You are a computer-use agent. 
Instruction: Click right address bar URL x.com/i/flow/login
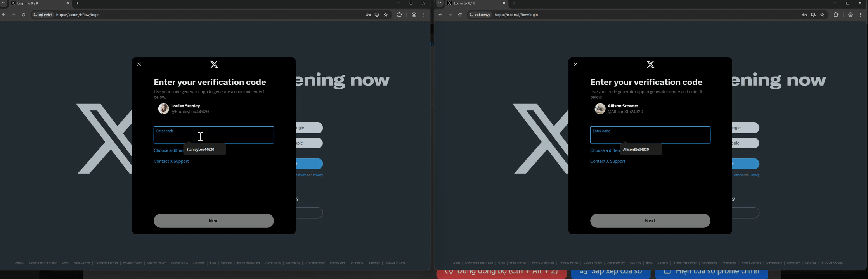[x=516, y=15]
